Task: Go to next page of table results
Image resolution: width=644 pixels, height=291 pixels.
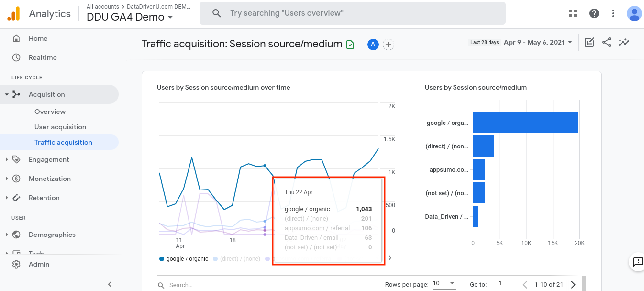Action: point(573,285)
